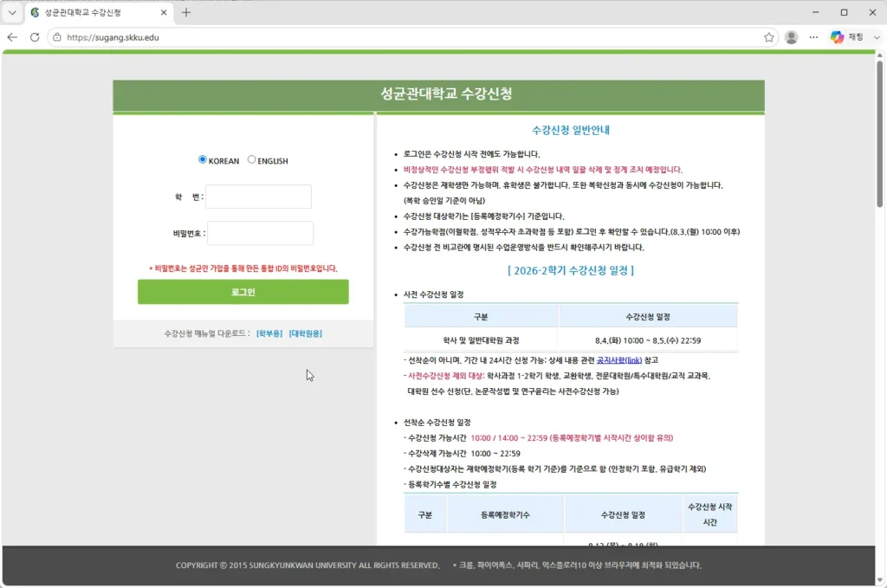
Task: Select the ENGLISH language radio button
Action: (x=252, y=159)
